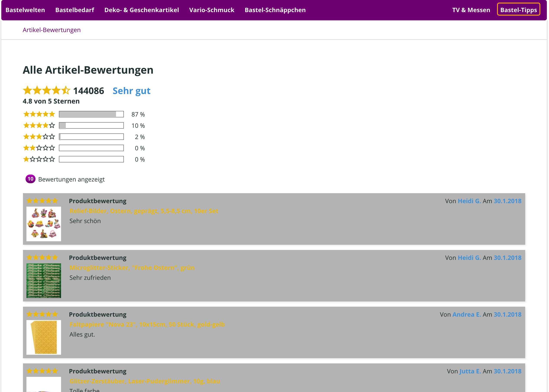Open the Glitzer-Zerstäuber Laser-Puderglimmer link
Viewport: 549px width, 392px height.
[145, 381]
